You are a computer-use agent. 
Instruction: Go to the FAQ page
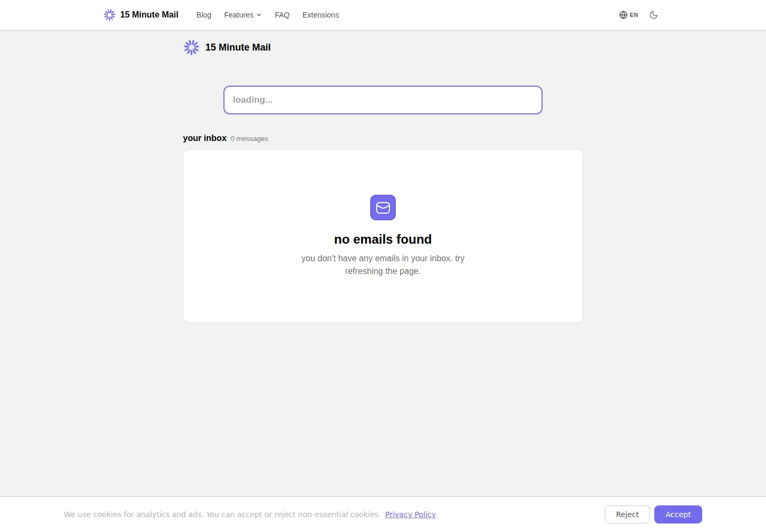(282, 15)
